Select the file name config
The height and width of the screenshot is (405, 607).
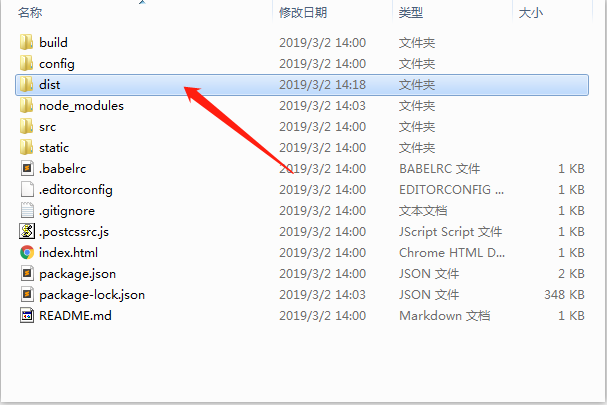tap(57, 63)
